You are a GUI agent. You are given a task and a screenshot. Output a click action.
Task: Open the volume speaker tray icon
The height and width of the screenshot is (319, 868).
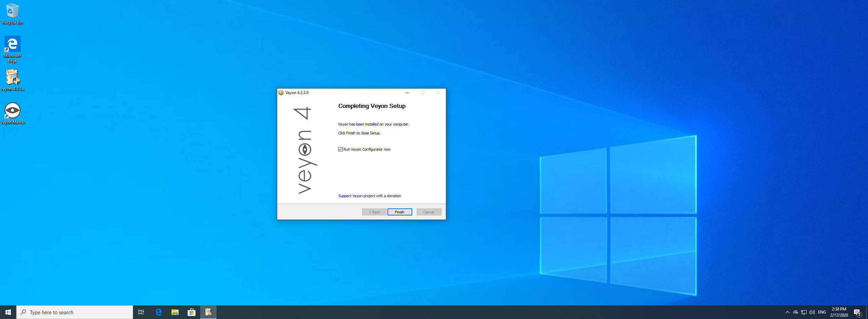812,312
